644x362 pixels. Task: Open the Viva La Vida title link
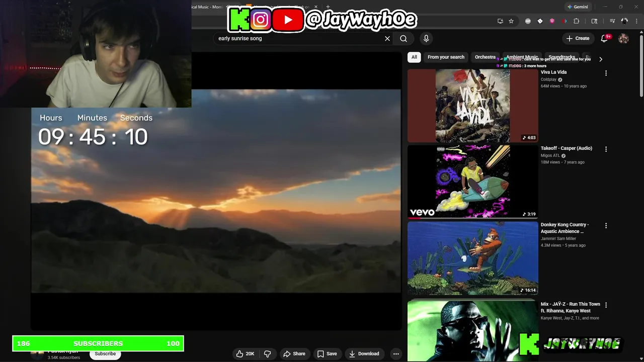tap(553, 72)
